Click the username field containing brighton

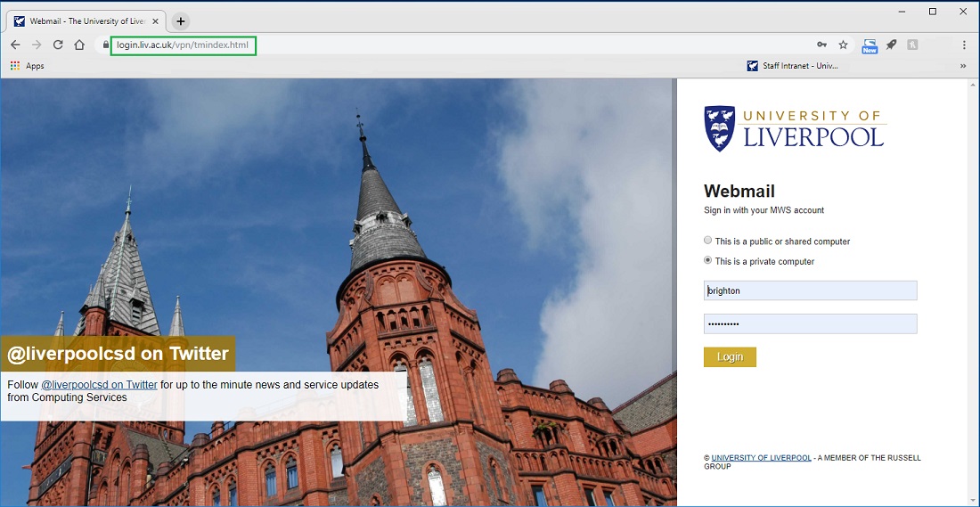(x=811, y=290)
